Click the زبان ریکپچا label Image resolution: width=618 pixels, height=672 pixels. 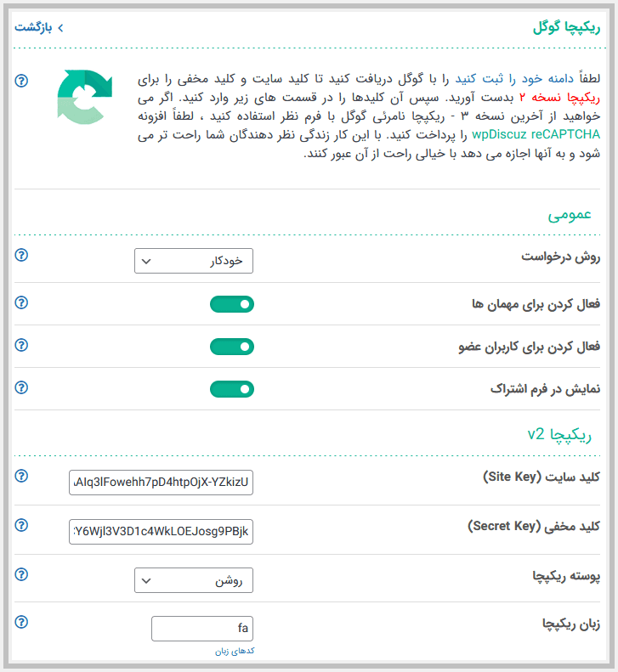tap(571, 624)
